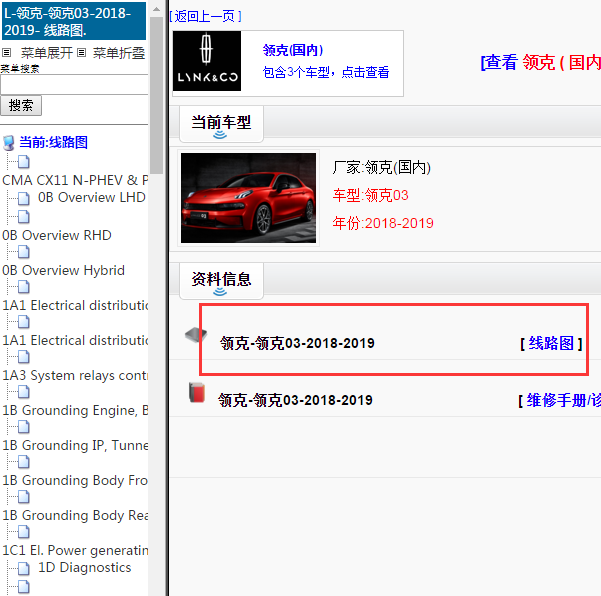Click the gray book icon of the 线路图 row
601x596 pixels.
point(196,335)
